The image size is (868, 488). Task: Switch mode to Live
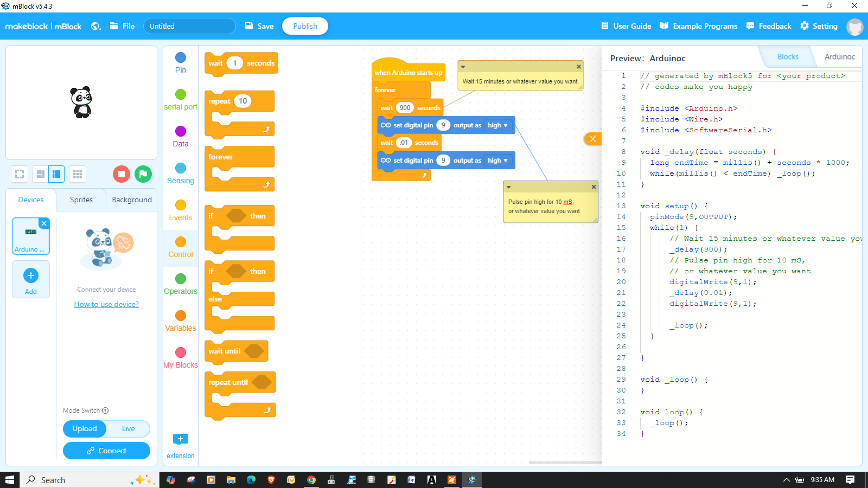click(x=129, y=428)
